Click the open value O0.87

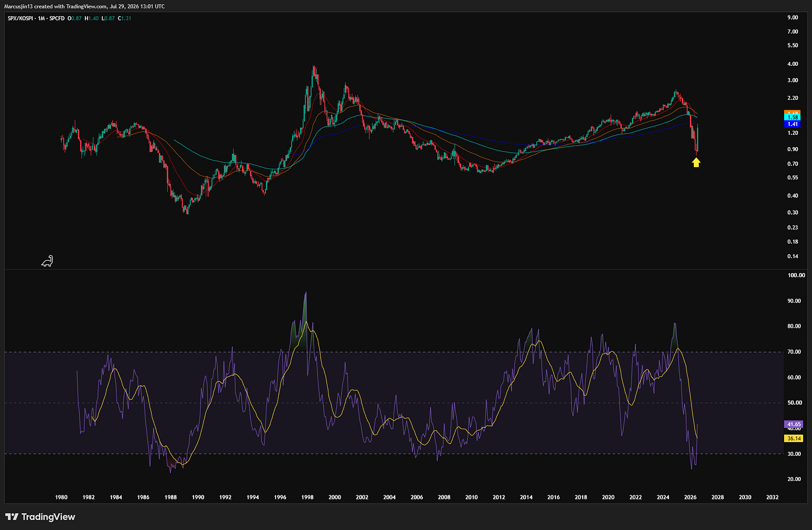pos(75,18)
